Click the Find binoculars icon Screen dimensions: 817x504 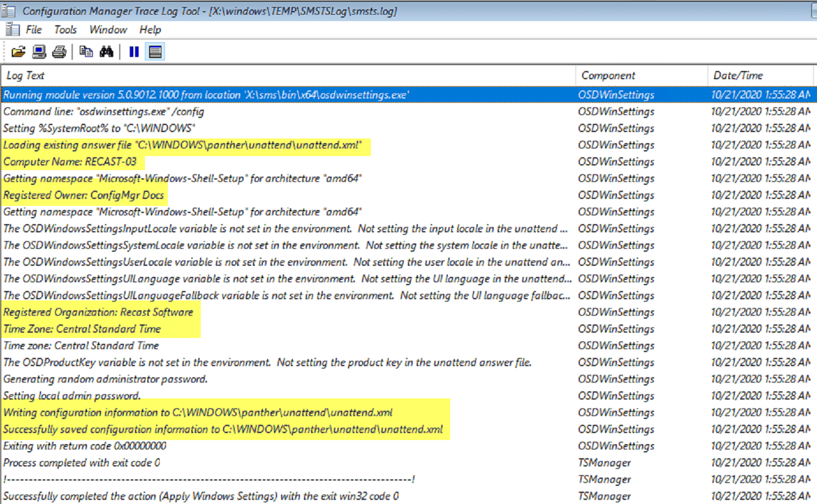(106, 52)
